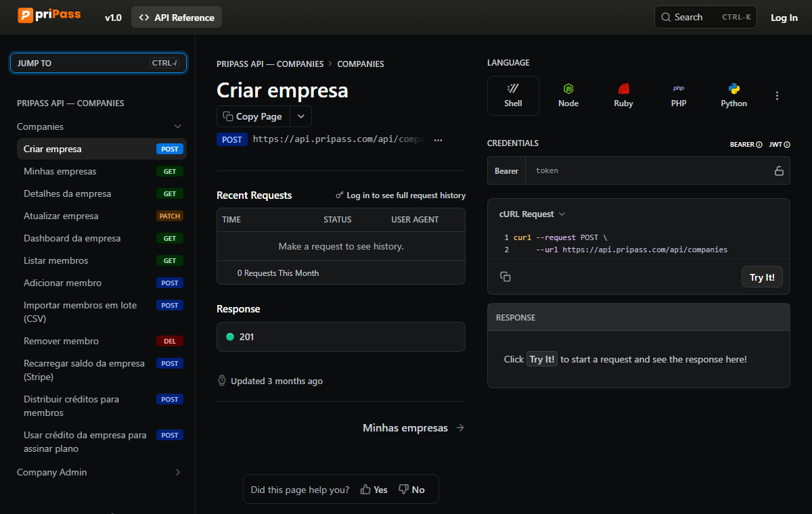The image size is (812, 514).
Task: Open Detalhes da empresa endpoint
Action: coord(101,193)
